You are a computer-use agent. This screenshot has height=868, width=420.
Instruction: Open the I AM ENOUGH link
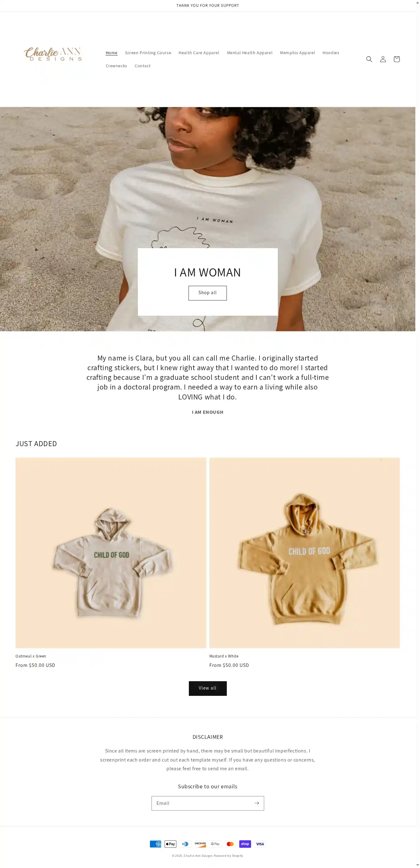pyautogui.click(x=208, y=413)
